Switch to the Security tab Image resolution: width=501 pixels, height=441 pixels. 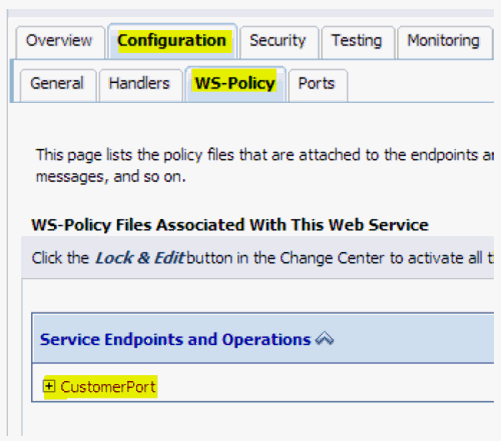click(x=278, y=41)
